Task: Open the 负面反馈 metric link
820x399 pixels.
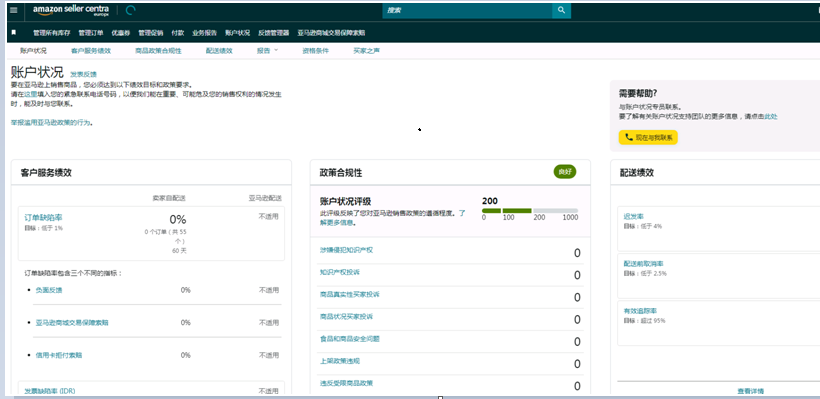Action: click(49, 290)
